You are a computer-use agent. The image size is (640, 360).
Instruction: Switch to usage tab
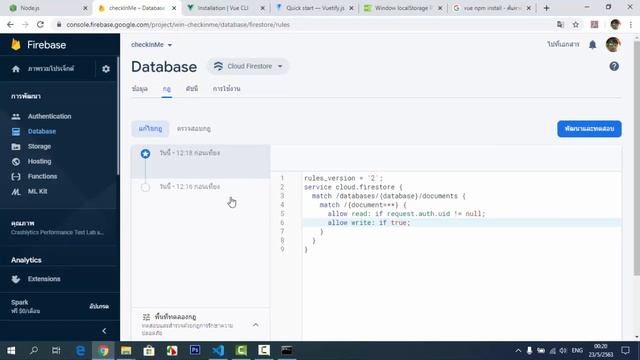[226, 89]
